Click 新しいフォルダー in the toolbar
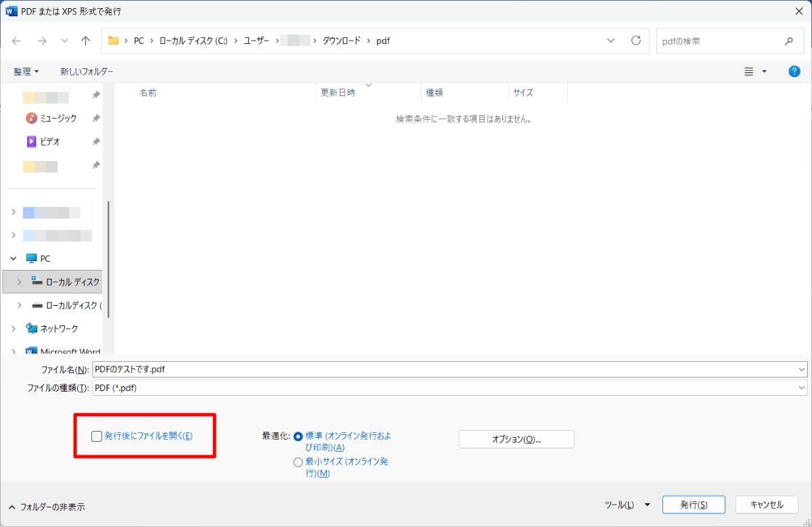 [87, 71]
